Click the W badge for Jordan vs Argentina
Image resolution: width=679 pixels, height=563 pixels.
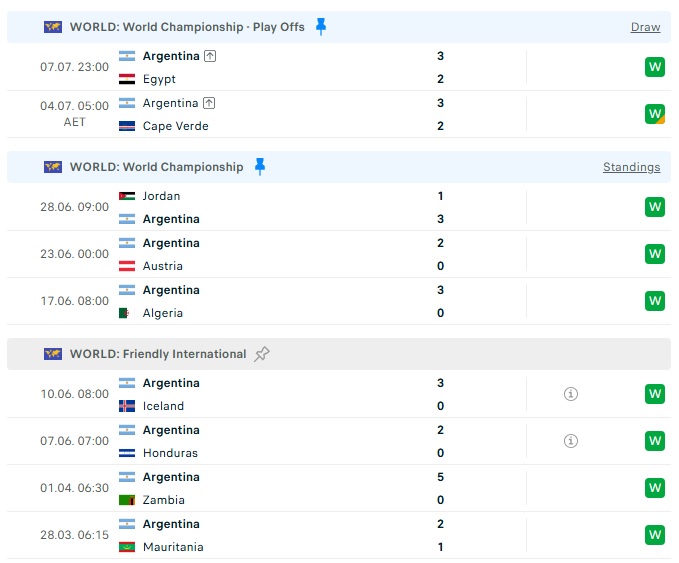tap(655, 207)
